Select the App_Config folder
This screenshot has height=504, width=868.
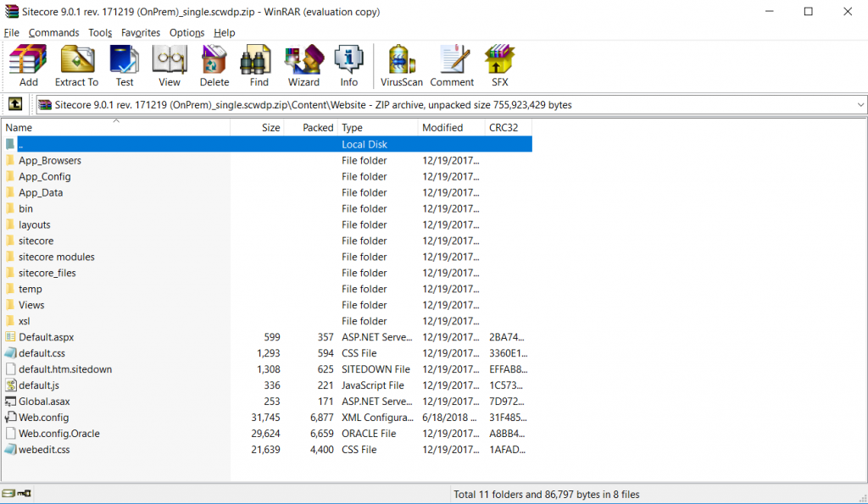45,176
